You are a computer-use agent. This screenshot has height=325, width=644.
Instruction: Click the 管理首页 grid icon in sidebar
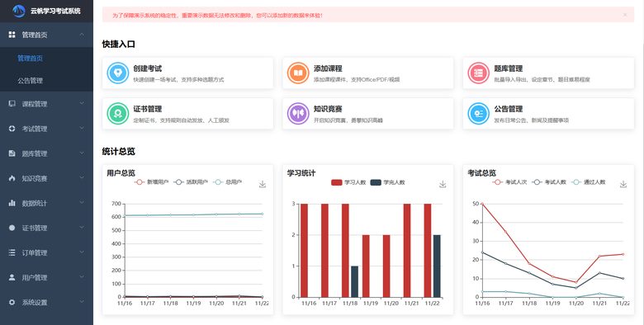pyautogui.click(x=12, y=35)
